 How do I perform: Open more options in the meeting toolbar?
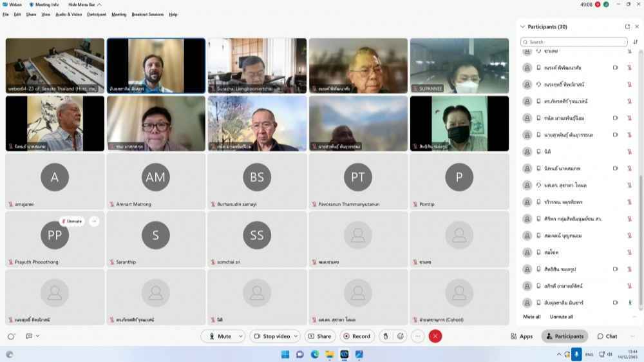pyautogui.click(x=418, y=336)
